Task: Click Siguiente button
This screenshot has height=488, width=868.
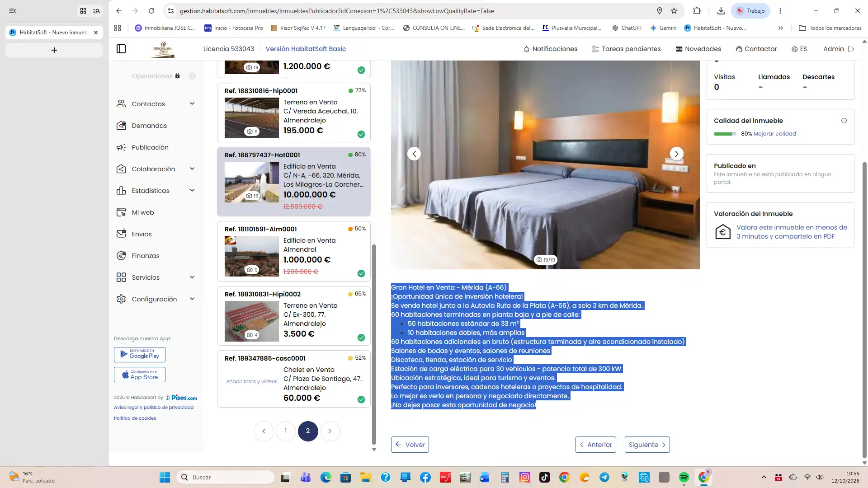Action: coord(647,445)
